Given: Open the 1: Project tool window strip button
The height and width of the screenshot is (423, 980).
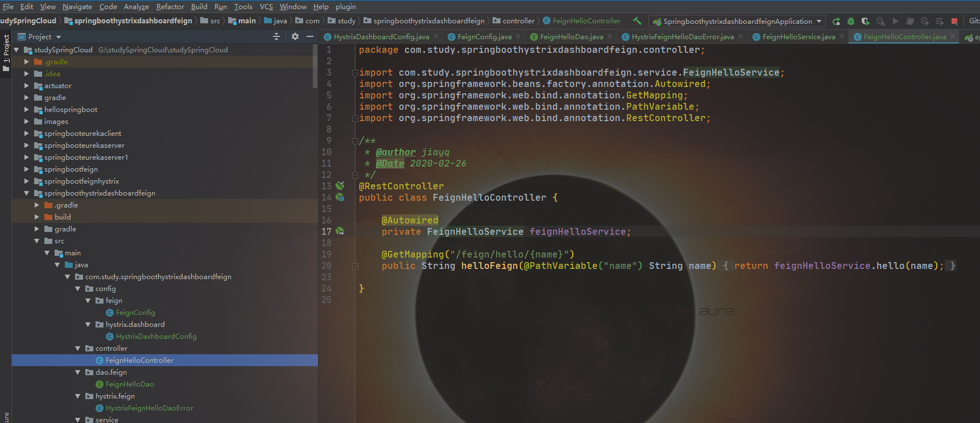Looking at the screenshot, I should click(x=6, y=53).
